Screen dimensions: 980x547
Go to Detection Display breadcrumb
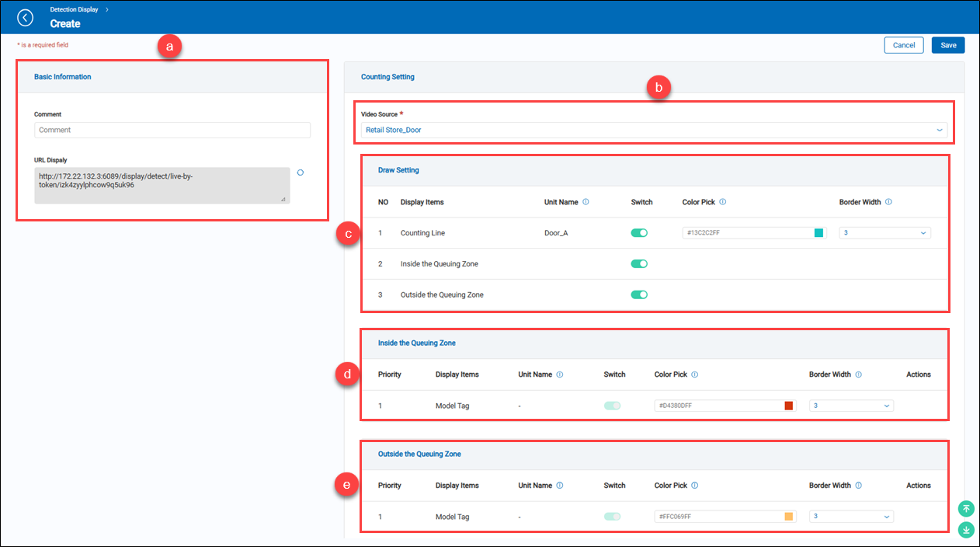pyautogui.click(x=74, y=9)
